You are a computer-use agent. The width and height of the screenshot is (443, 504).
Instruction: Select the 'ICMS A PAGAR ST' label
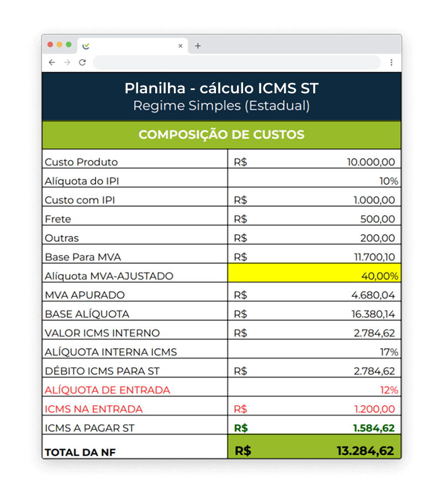tap(89, 427)
